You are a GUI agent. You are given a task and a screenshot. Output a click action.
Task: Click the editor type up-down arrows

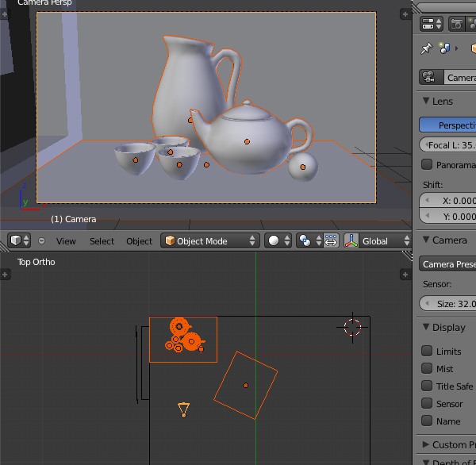click(26, 241)
